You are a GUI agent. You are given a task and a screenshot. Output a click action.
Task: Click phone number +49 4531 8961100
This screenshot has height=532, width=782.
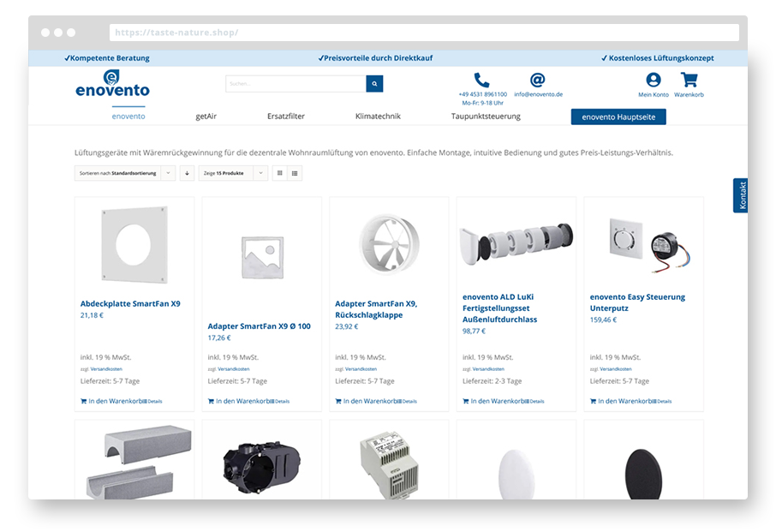(483, 94)
